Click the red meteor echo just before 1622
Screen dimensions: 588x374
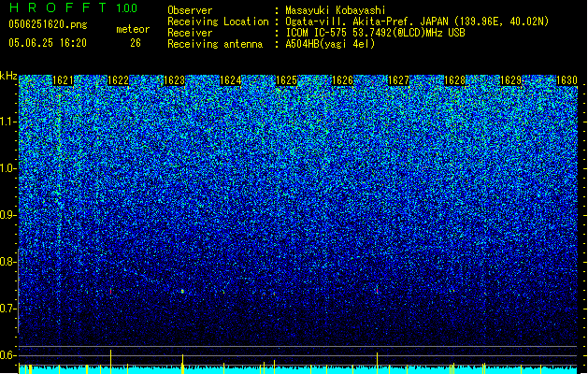point(110,291)
